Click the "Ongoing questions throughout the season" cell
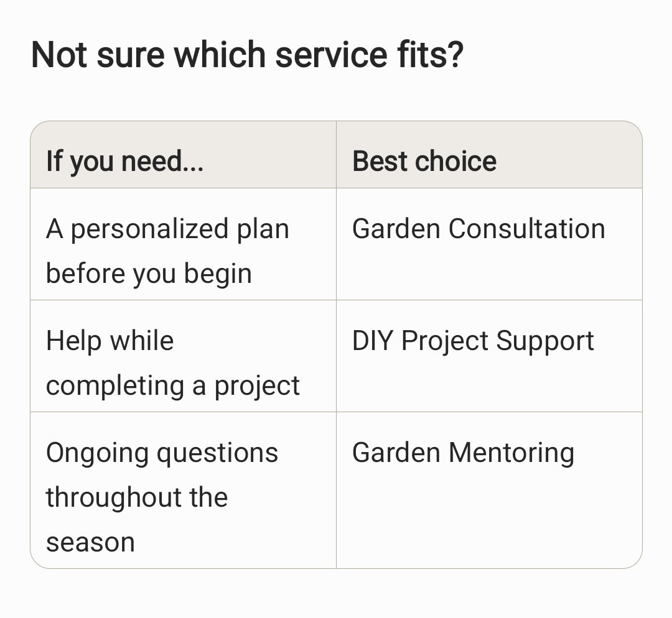The width and height of the screenshot is (672, 618). (x=183, y=491)
